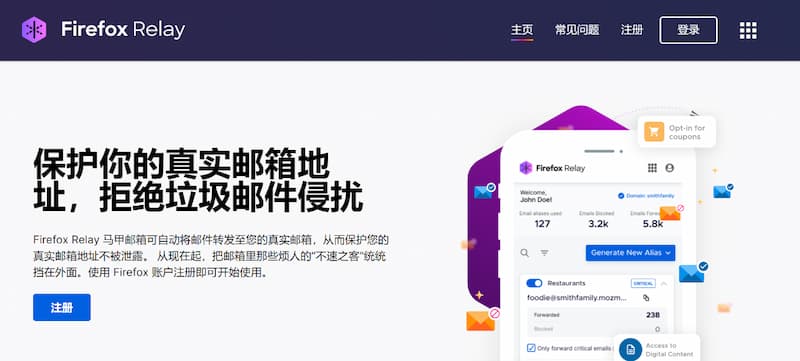800x361 pixels.
Task: Click the 登录 button
Action: 688,30
